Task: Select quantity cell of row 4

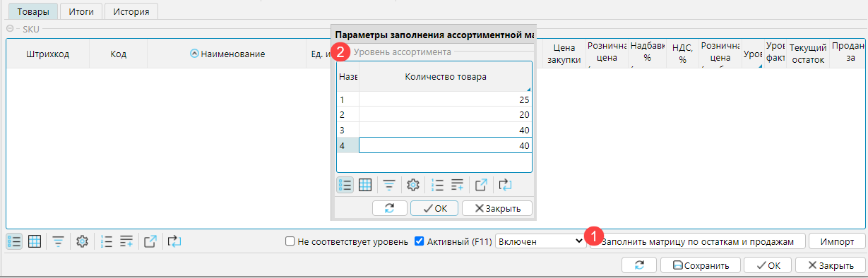Action: pos(445,145)
